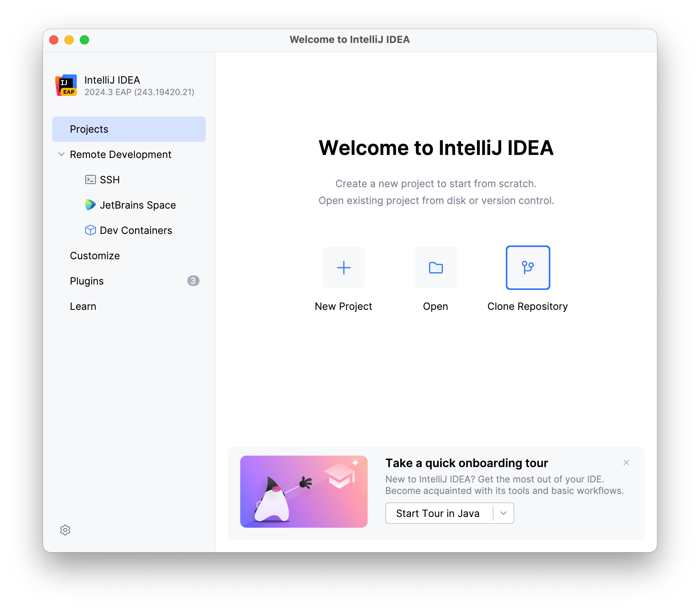This screenshot has height=609, width=700.
Task: Minimize the window with the yellow button
Action: pos(69,40)
